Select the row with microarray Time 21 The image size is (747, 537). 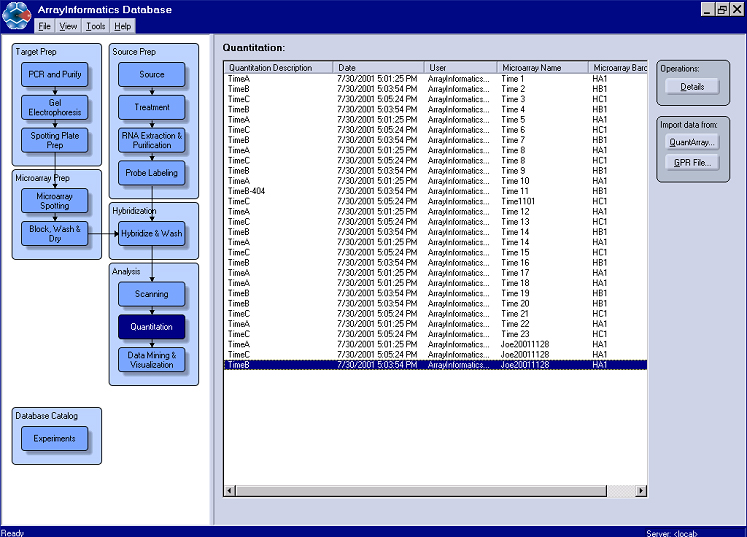click(x=435, y=314)
